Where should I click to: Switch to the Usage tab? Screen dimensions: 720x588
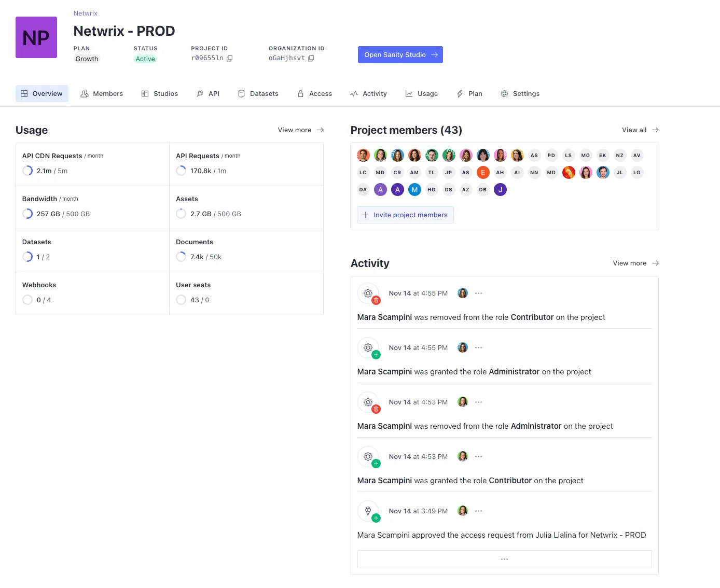(422, 93)
